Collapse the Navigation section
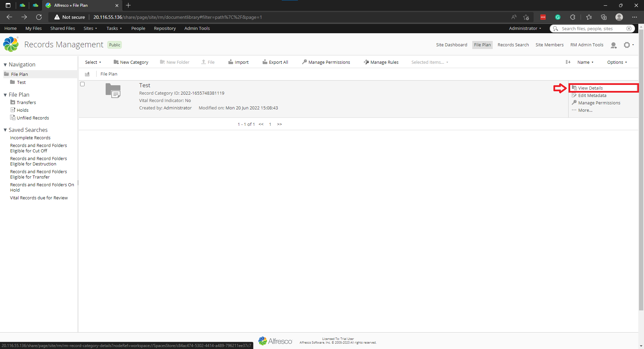 click(x=5, y=65)
